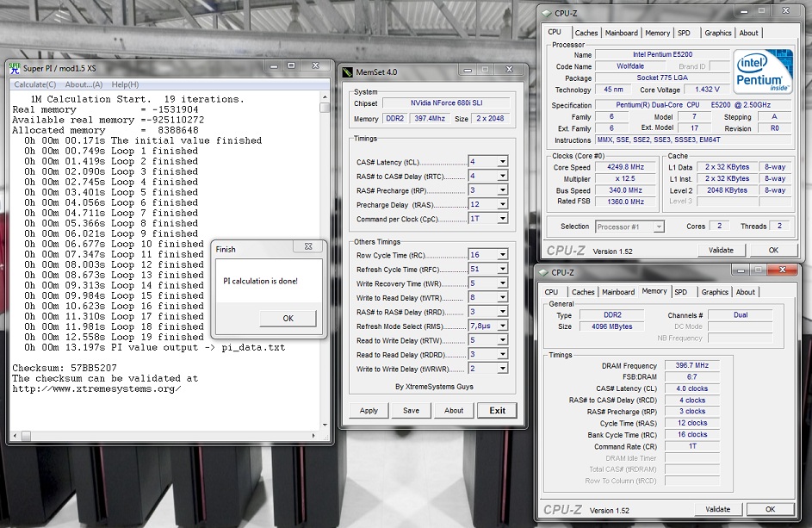
Task: Expand the Read to Read Delay (tRDRD) dropdown
Action: click(x=502, y=354)
